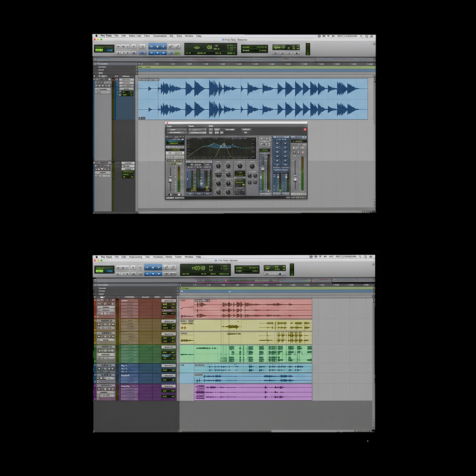Select the Scrubber tool in upper Pro Tools window
The width and height of the screenshot is (476, 476).
coord(171,47)
